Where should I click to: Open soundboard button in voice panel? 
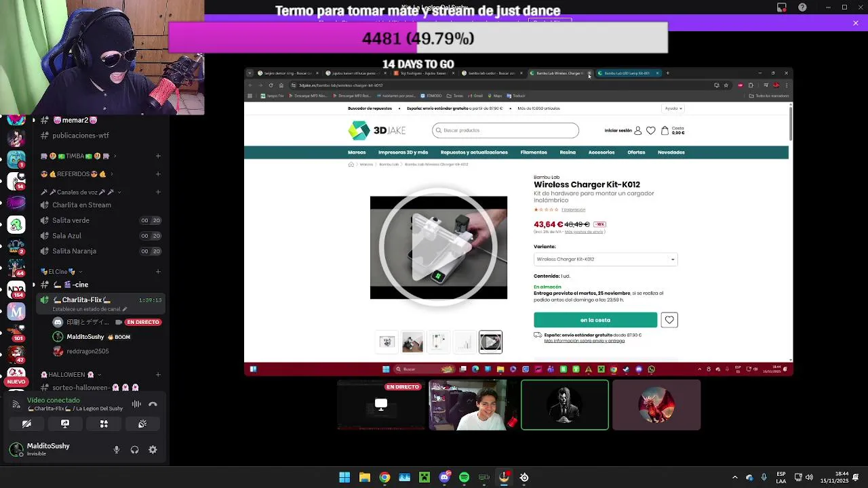coord(142,424)
